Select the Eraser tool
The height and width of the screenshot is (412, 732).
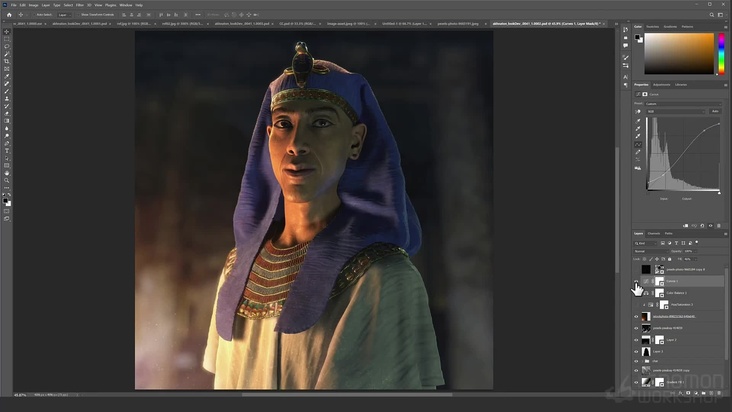coord(7,113)
